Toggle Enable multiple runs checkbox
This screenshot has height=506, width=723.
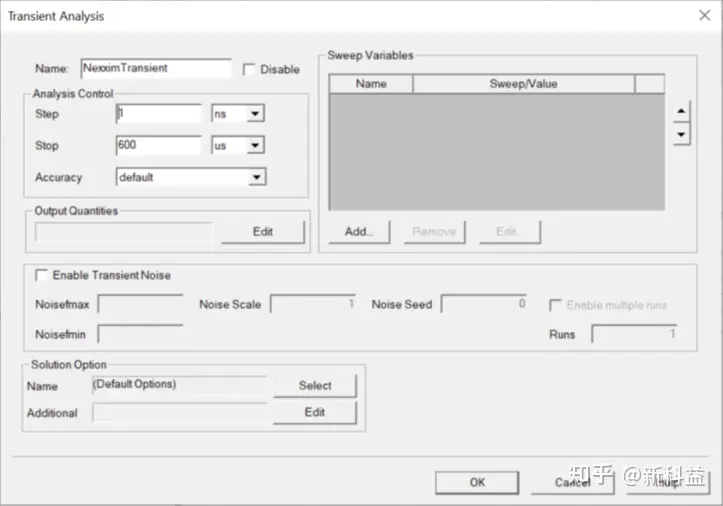[555, 305]
